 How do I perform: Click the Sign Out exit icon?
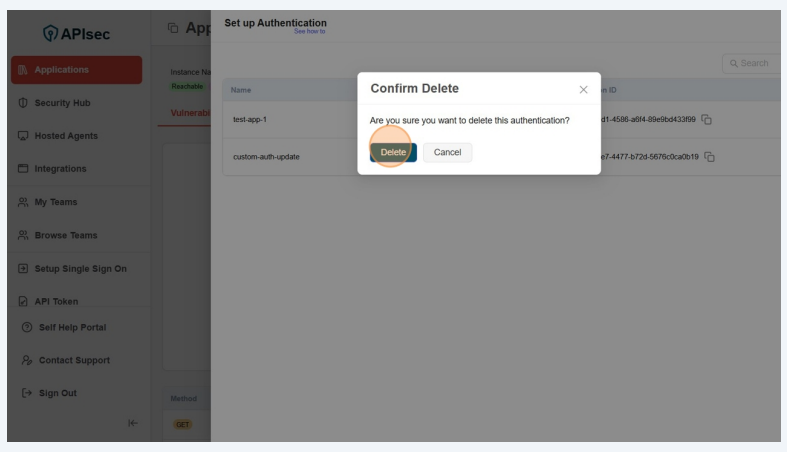click(x=27, y=393)
